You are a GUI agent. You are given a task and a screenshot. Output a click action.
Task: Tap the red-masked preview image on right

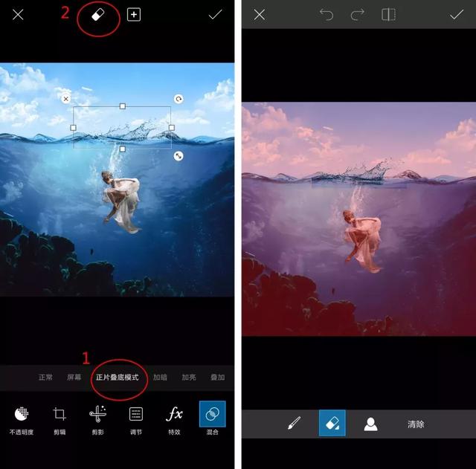coord(358,219)
